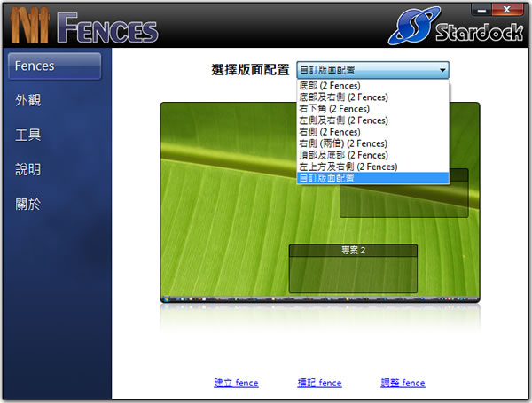Image resolution: width=532 pixels, height=403 pixels.
Task: Go to the 說明 section
Action: [28, 169]
